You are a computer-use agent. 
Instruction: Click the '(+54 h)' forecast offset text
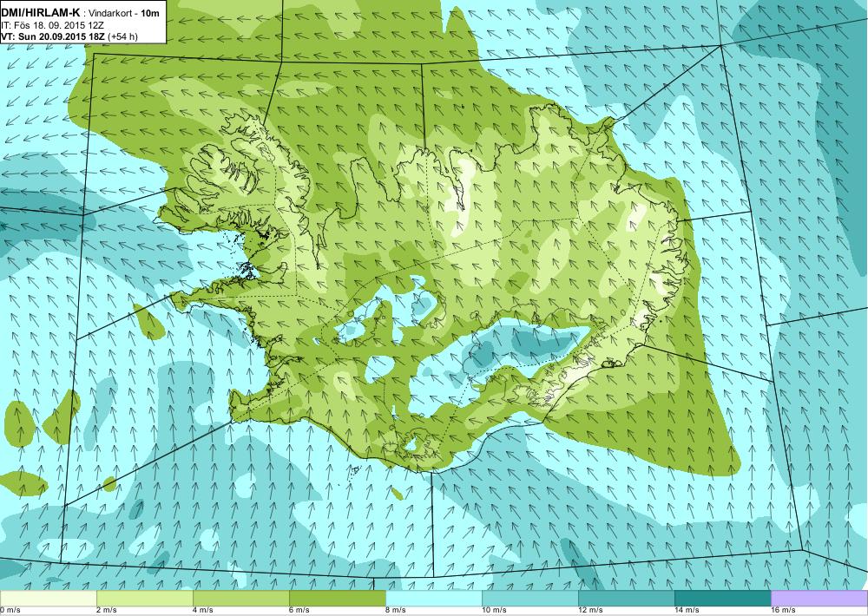pos(123,36)
